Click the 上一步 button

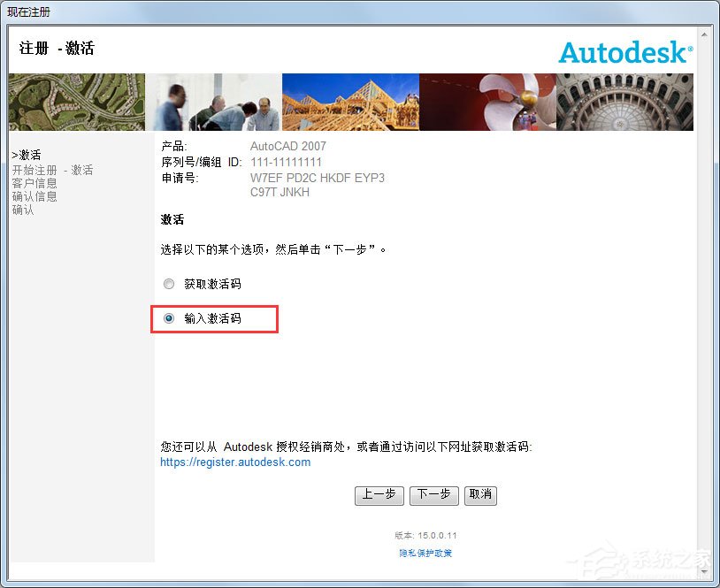click(379, 495)
